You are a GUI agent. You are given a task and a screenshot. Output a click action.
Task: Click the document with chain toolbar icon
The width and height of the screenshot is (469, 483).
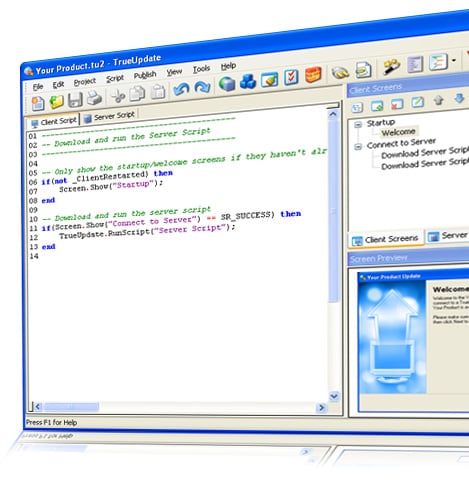[363, 70]
